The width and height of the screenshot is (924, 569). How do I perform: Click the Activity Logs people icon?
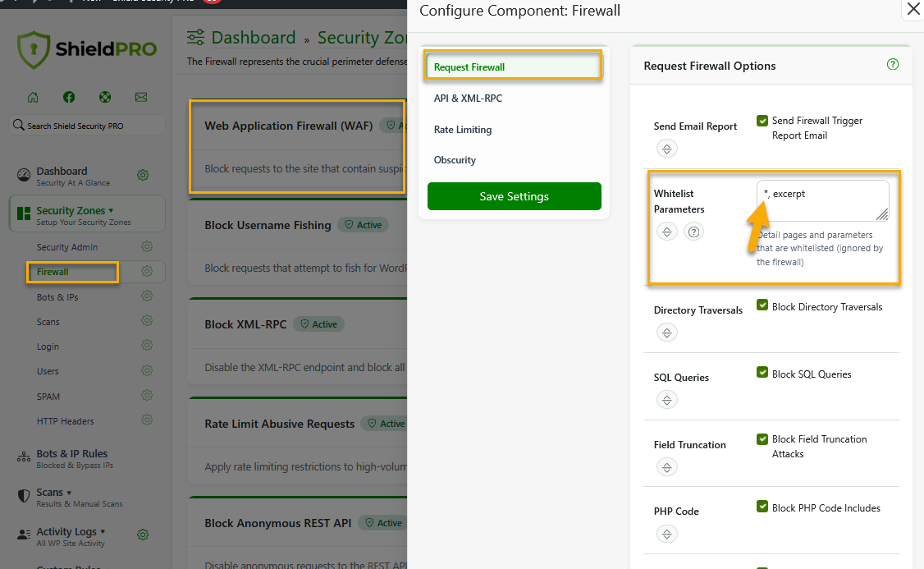tap(24, 535)
